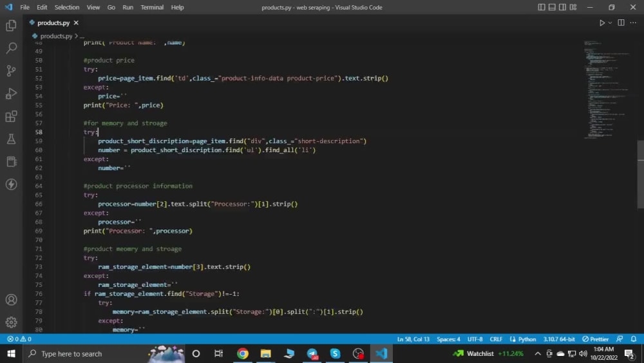This screenshot has height=363, width=644.
Task: Expand the breadcrumb ellipsis symbol list
Action: point(82,36)
